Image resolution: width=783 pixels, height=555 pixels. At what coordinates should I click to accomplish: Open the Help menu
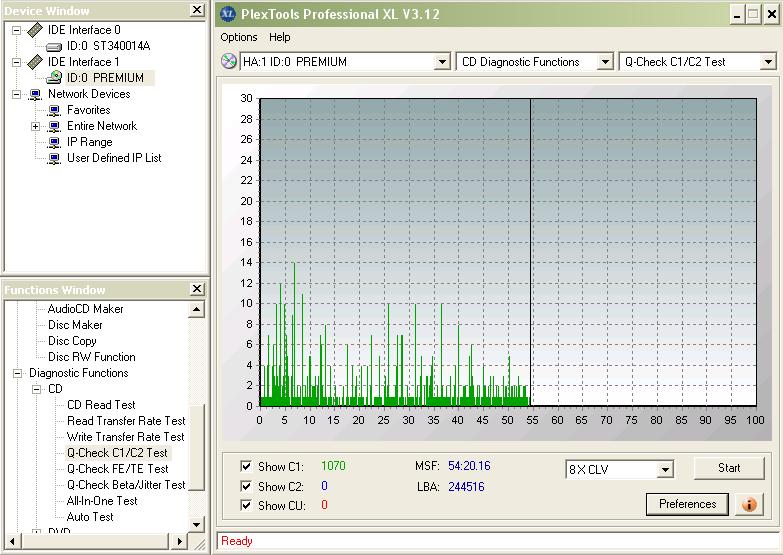click(279, 37)
